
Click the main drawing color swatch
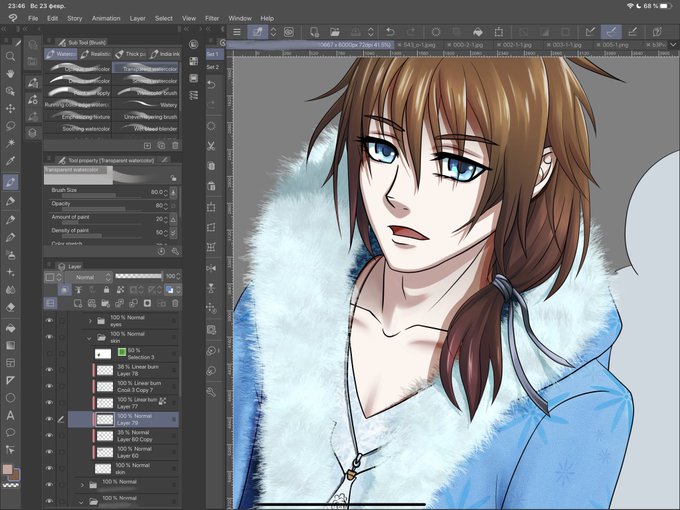pos(7,470)
